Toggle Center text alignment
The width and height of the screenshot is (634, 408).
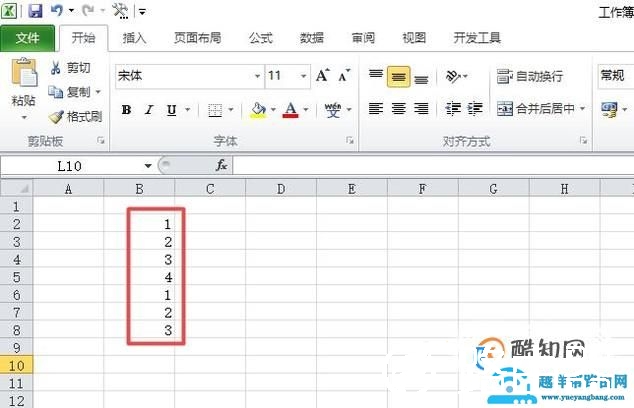click(398, 108)
